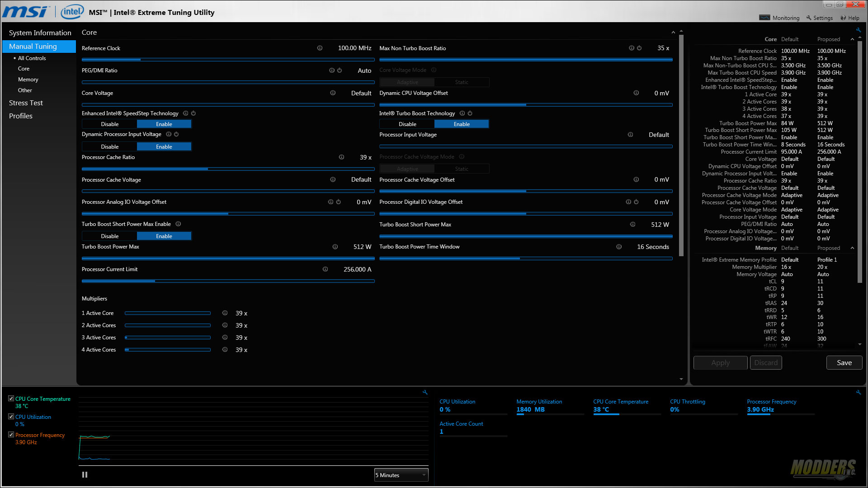Disable Turbo Boost Short Power Max Enable
The image size is (868, 488).
(x=109, y=236)
